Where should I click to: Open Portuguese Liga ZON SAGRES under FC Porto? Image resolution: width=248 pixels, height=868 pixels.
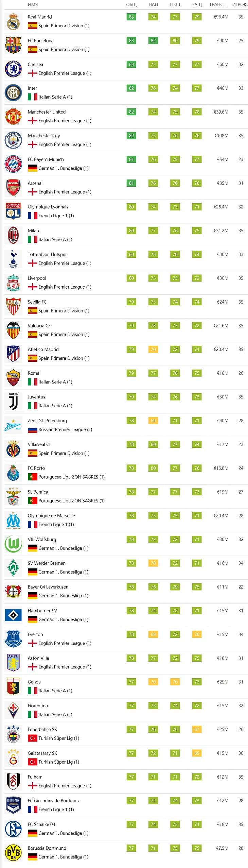pos(71,477)
